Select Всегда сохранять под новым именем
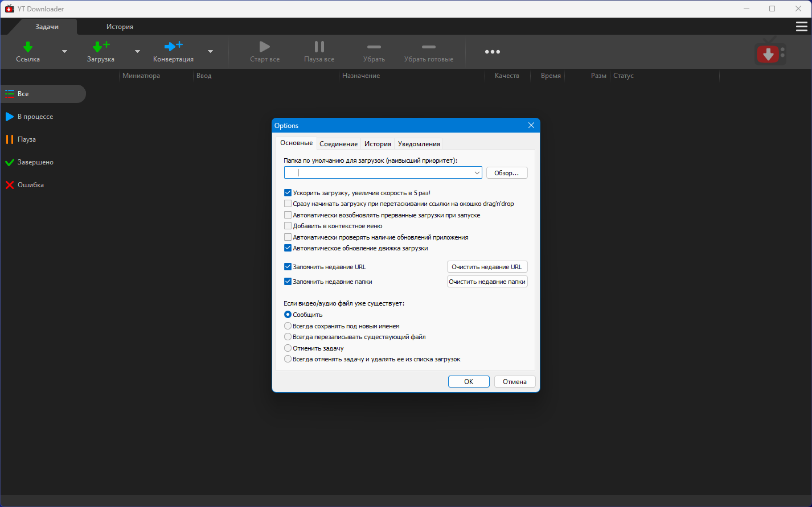The height and width of the screenshot is (507, 812). (x=288, y=326)
